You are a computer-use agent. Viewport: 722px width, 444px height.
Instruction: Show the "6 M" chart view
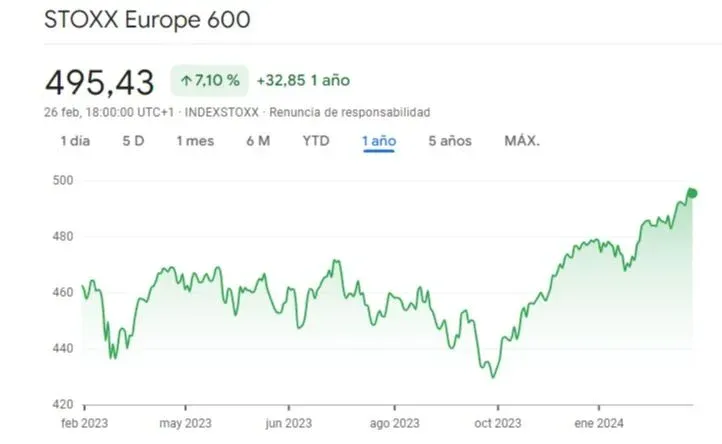[258, 141]
